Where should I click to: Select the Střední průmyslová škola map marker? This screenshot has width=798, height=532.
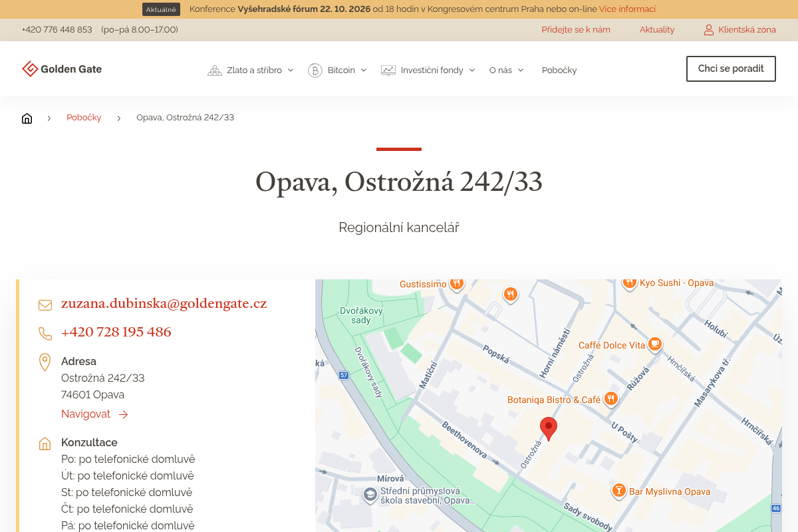[x=370, y=495]
